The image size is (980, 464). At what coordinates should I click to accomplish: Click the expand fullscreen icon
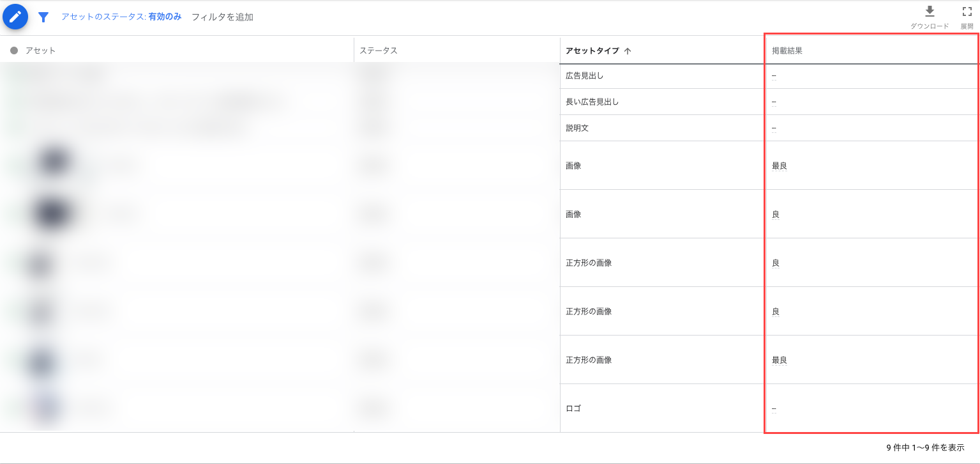967,12
